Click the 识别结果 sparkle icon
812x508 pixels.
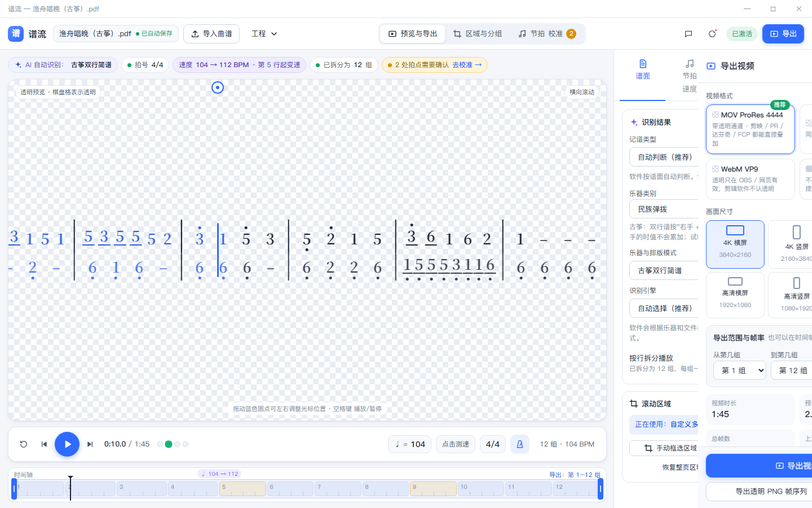click(x=634, y=122)
